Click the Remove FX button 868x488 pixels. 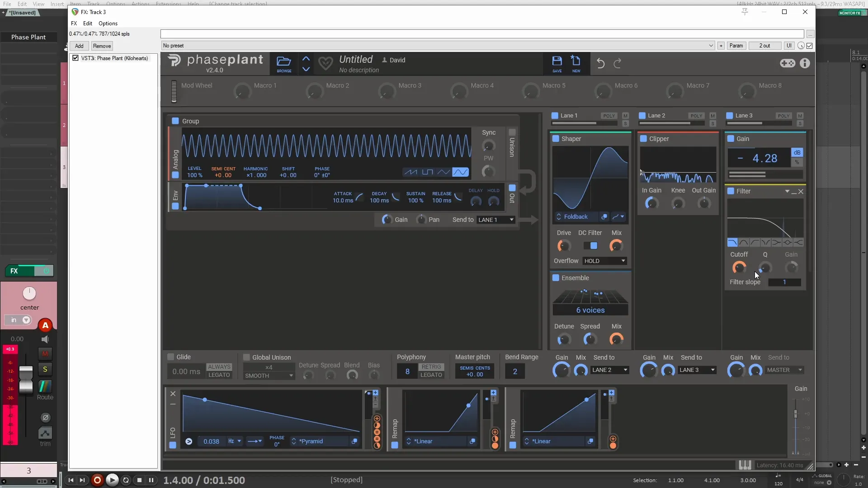pyautogui.click(x=102, y=46)
